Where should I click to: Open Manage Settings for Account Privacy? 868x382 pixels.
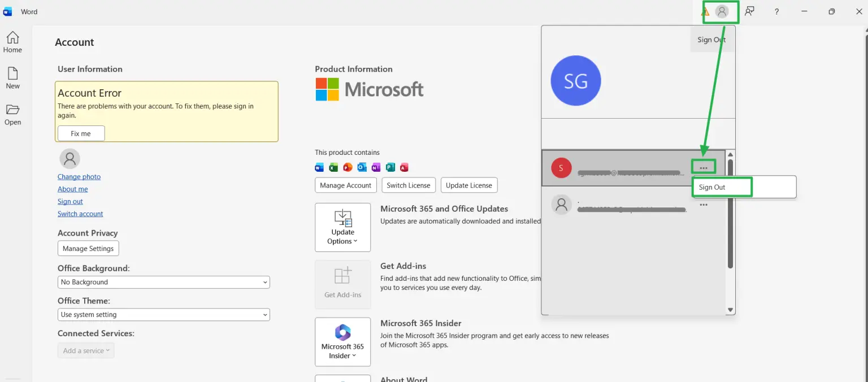pos(88,248)
